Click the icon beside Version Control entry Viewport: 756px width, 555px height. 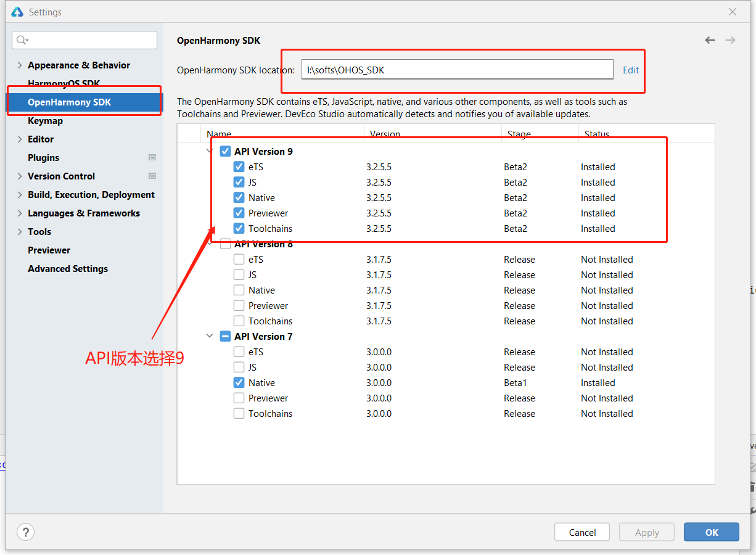click(152, 176)
